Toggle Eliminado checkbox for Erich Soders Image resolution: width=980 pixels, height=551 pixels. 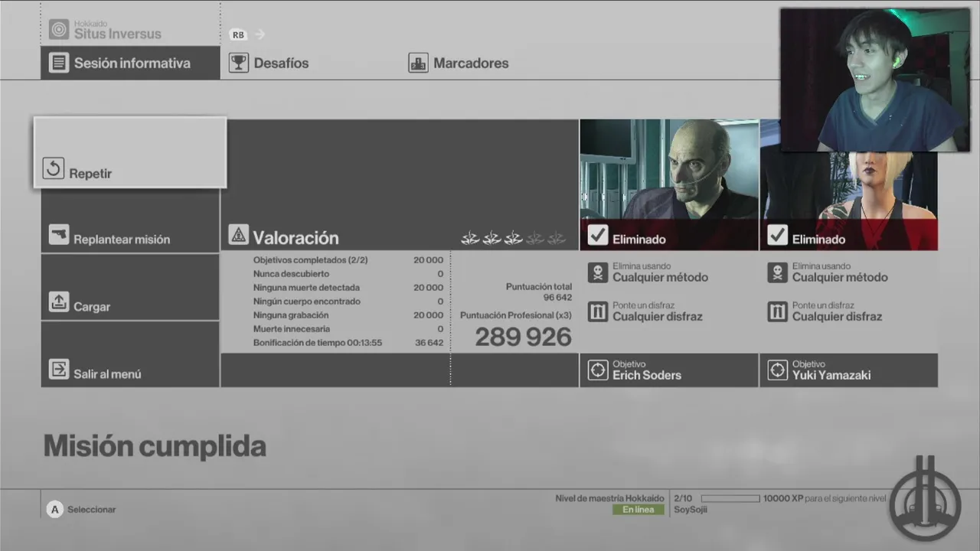click(598, 235)
